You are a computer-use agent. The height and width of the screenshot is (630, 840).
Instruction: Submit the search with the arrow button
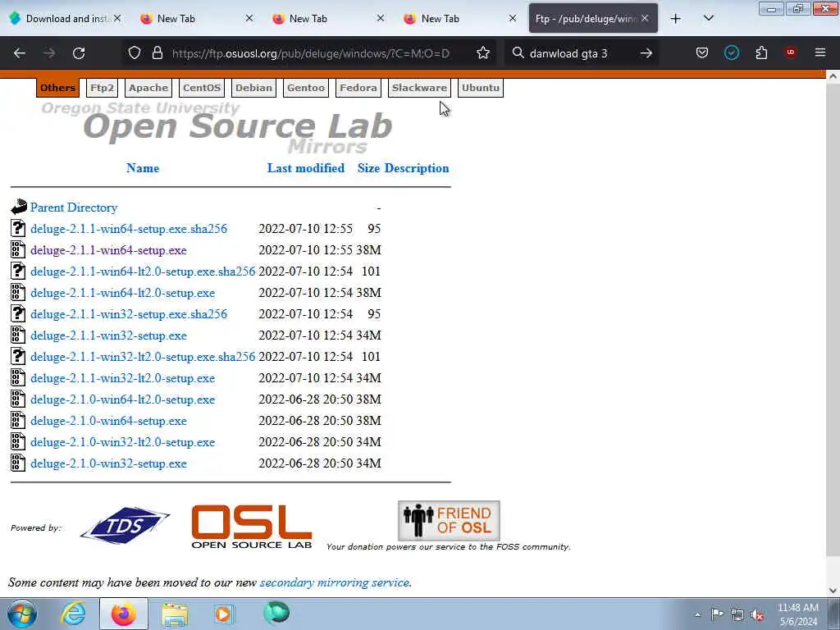[646, 53]
